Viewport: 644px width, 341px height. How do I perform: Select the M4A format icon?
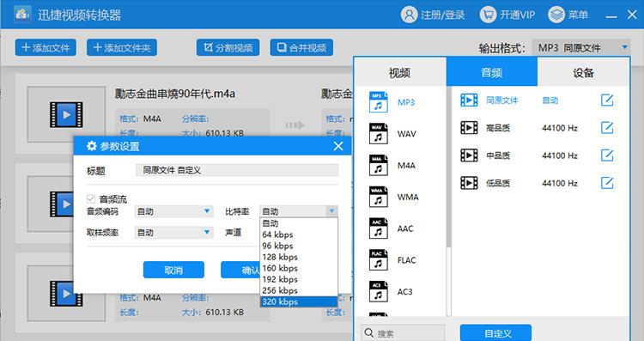(x=379, y=165)
